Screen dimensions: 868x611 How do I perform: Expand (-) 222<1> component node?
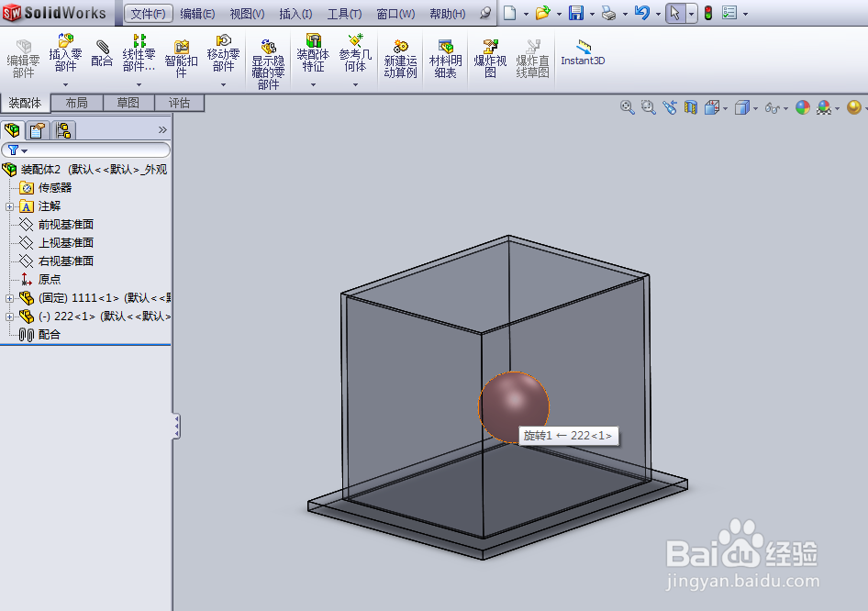click(9, 317)
